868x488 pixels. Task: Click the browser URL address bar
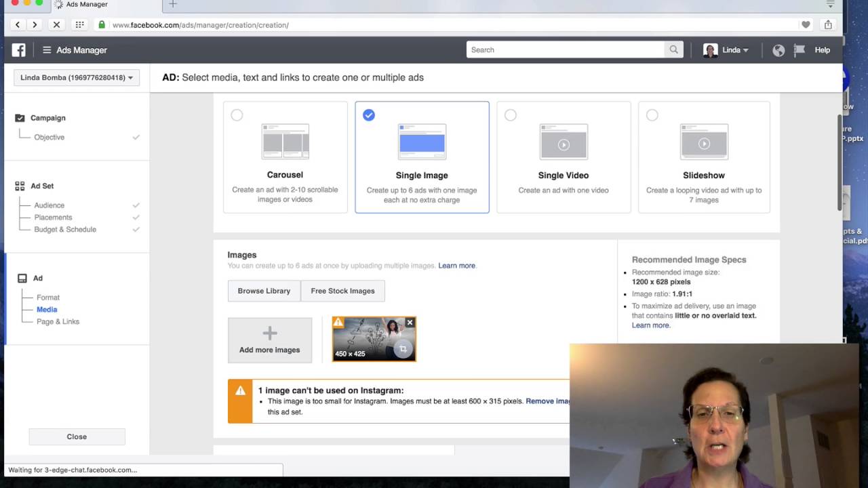(x=448, y=25)
